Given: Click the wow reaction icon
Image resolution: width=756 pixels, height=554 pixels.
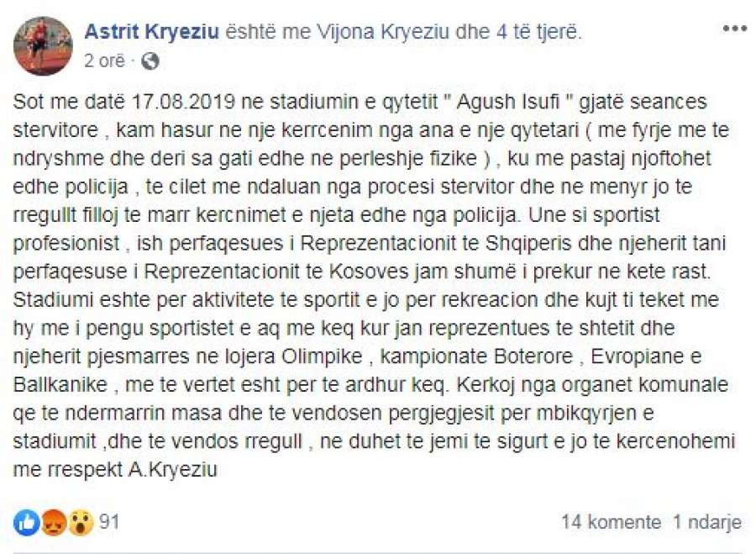Looking at the screenshot, I should point(80,523).
